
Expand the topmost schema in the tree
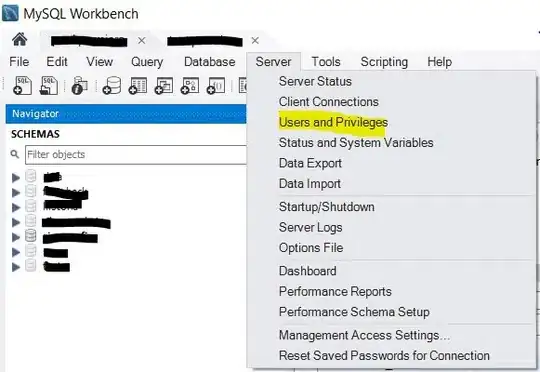[x=15, y=178]
